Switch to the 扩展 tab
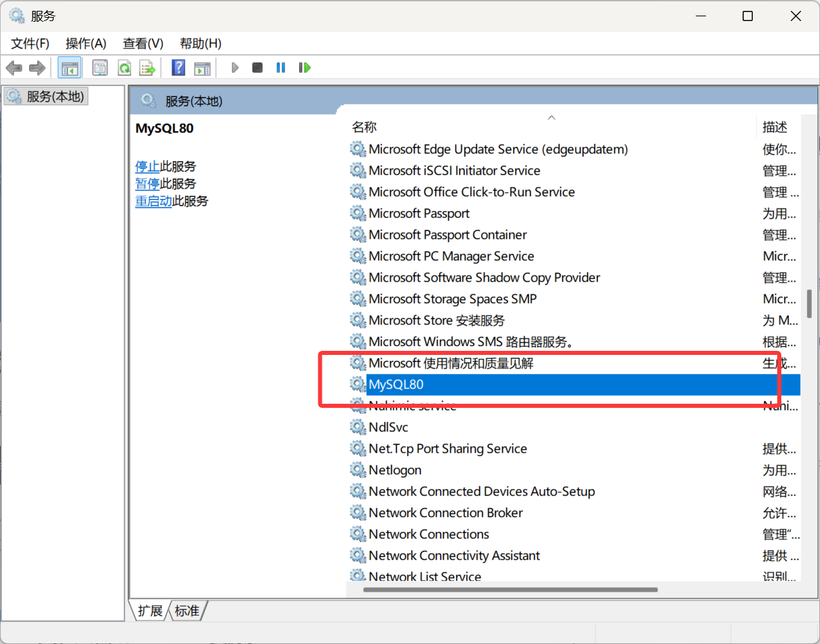The image size is (820, 644). [149, 611]
